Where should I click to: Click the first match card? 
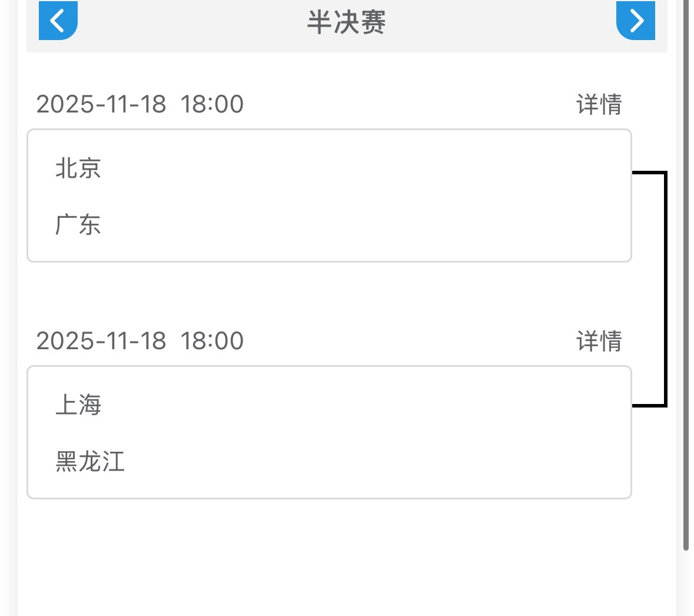tap(330, 196)
